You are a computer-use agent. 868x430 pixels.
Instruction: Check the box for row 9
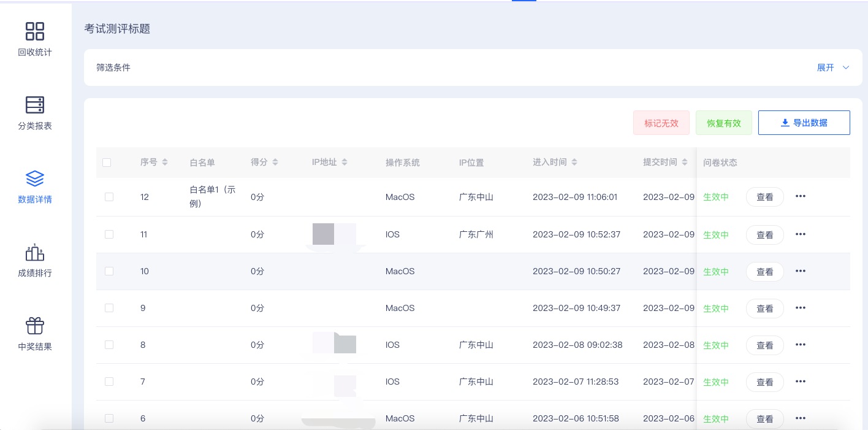109,308
